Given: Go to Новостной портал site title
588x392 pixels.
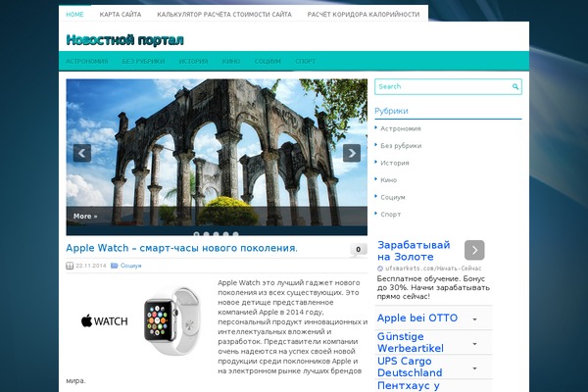Looking at the screenshot, I should [x=124, y=40].
